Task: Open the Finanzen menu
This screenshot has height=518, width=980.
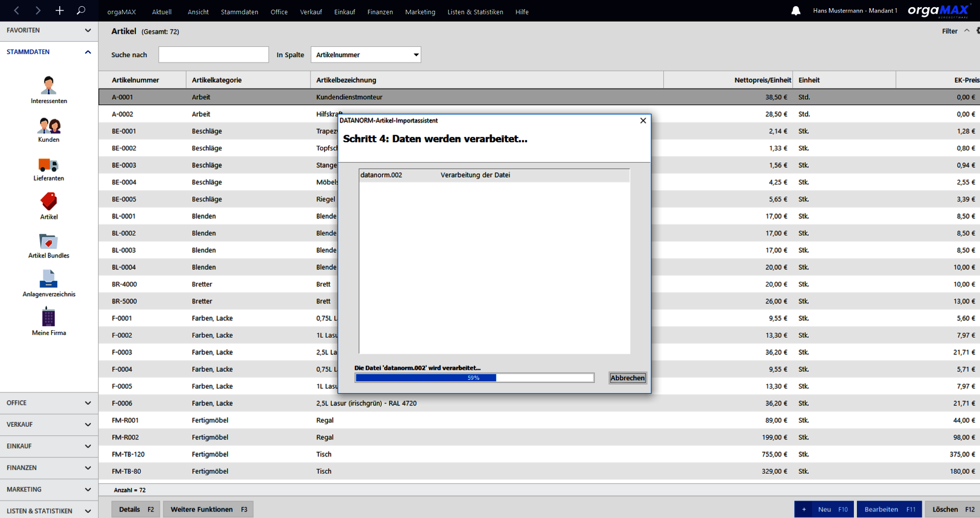Action: click(x=380, y=12)
